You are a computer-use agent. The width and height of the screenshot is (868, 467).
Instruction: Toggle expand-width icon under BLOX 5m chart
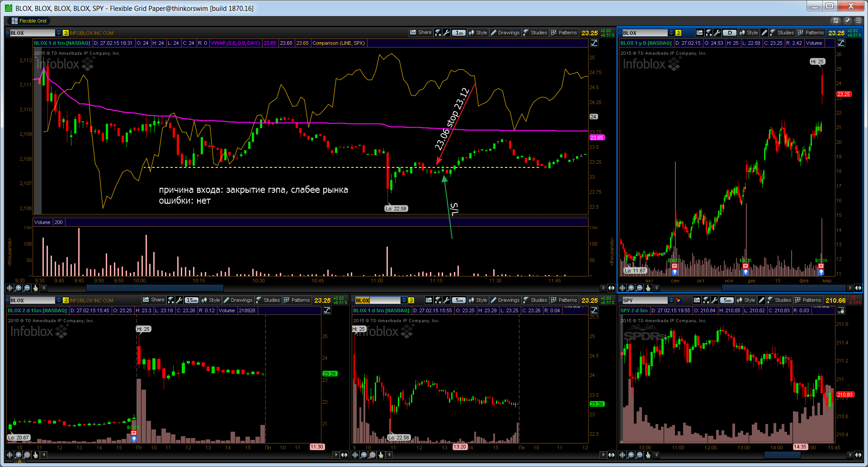(x=611, y=455)
